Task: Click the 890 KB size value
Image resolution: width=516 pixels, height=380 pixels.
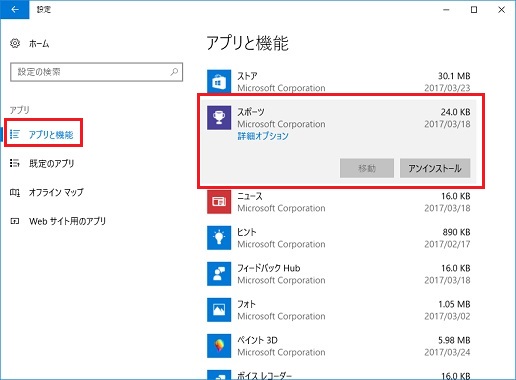Action: [456, 232]
